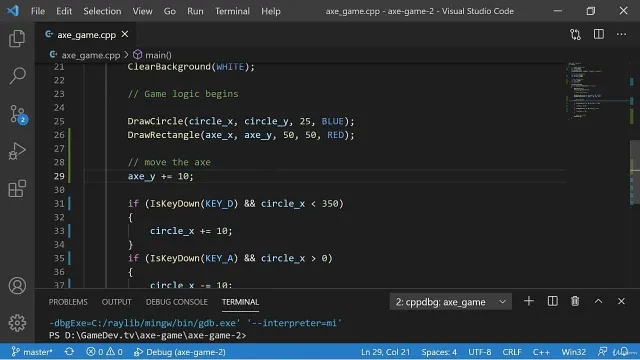Click the VS Code logo icon

(x=13, y=11)
